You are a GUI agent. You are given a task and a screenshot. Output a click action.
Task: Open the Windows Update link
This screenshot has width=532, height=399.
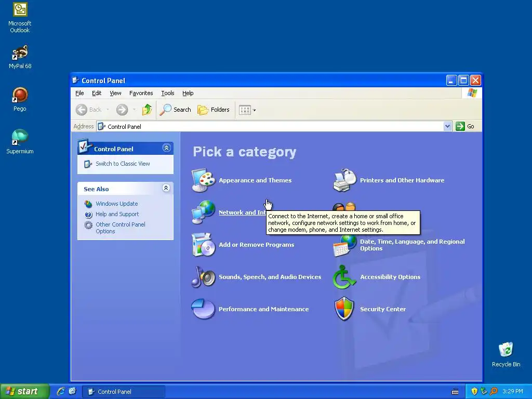(117, 204)
